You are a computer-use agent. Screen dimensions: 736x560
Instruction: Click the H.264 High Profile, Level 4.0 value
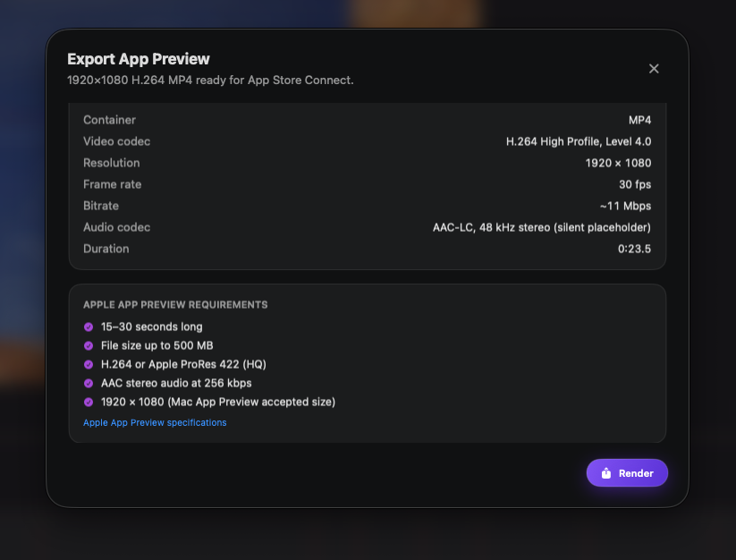pyautogui.click(x=579, y=141)
